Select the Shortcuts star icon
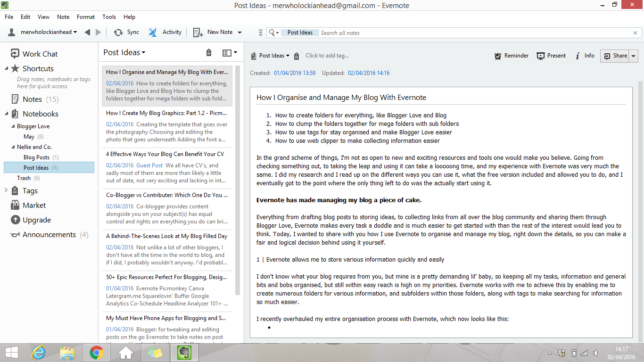Viewport: 644px width, 362px height. tap(15, 68)
